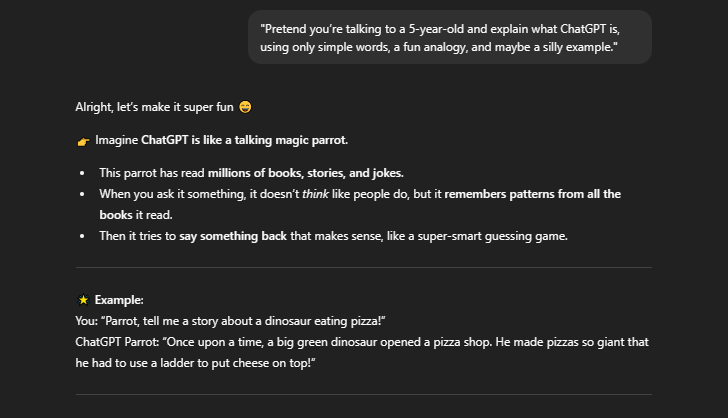The height and width of the screenshot is (418, 728).
Task: Select the user prompt message bubble
Action: (450, 37)
